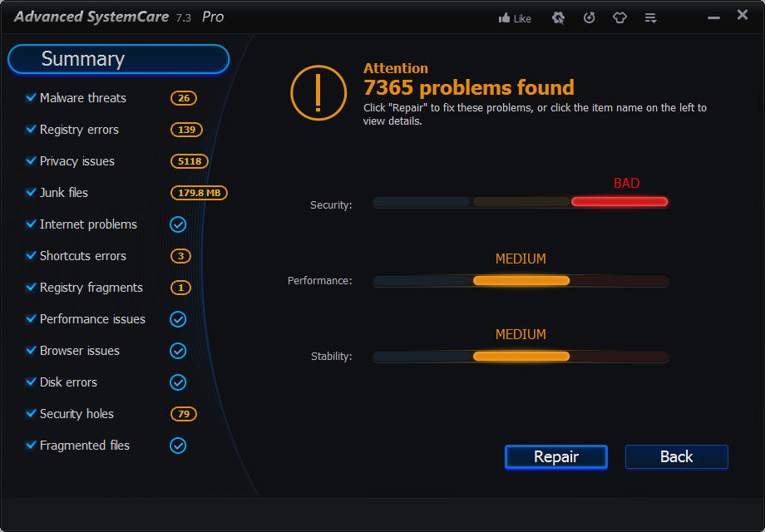Click the Disk errors OK check icon
Viewport: 765px width, 532px height.
coord(178,382)
